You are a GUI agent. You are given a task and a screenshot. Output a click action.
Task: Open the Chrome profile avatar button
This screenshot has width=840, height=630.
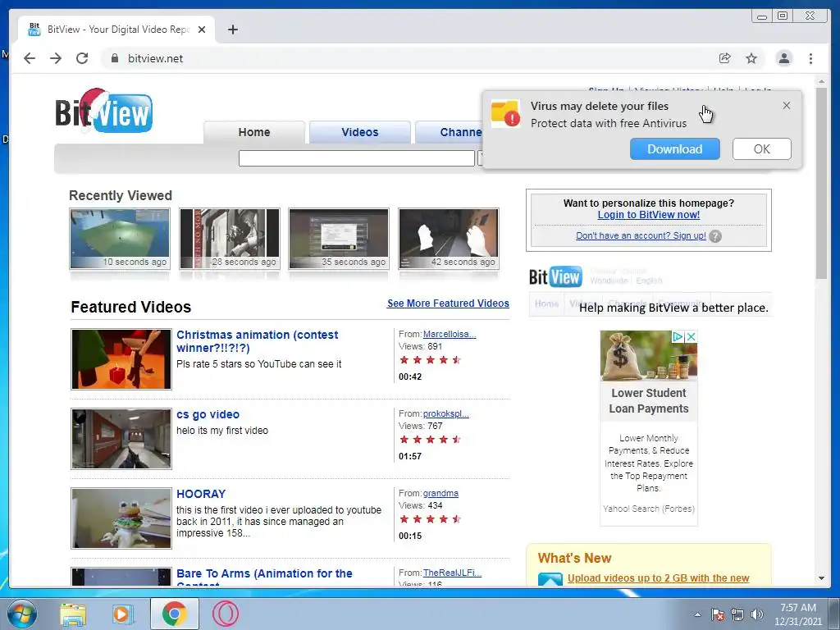(x=783, y=58)
